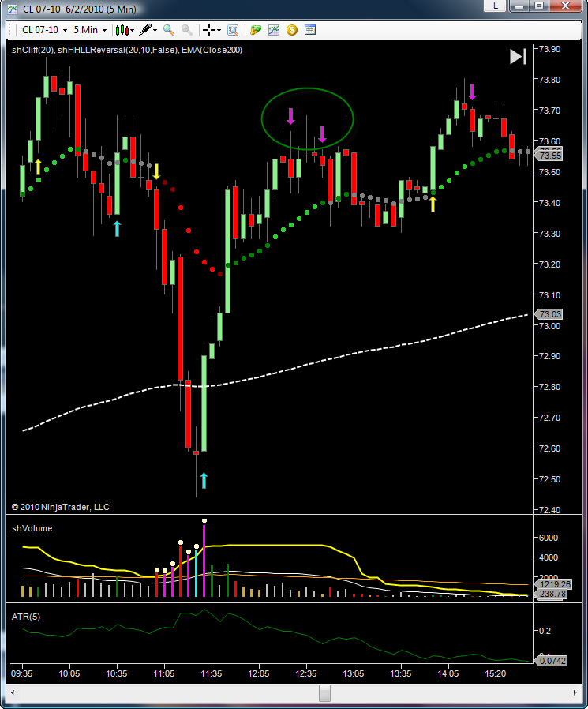Close the chart window
Image resolution: width=588 pixels, height=709 pixels.
[565, 6]
